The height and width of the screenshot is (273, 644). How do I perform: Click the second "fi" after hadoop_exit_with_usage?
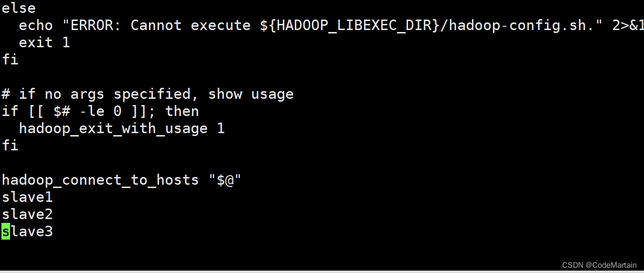(x=10, y=146)
